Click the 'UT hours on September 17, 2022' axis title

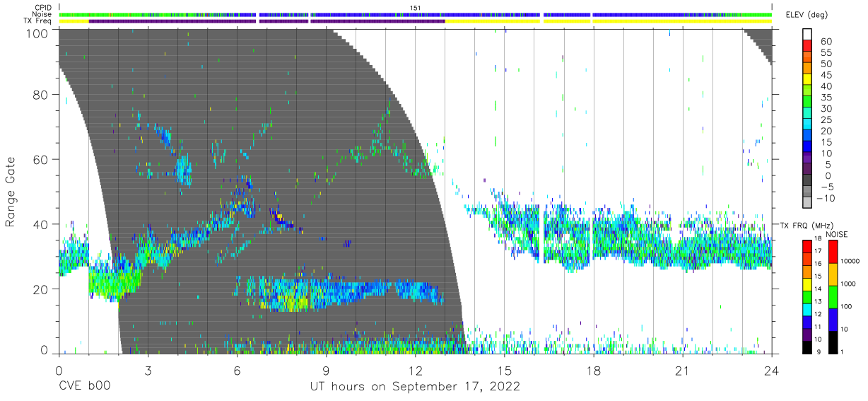click(415, 387)
